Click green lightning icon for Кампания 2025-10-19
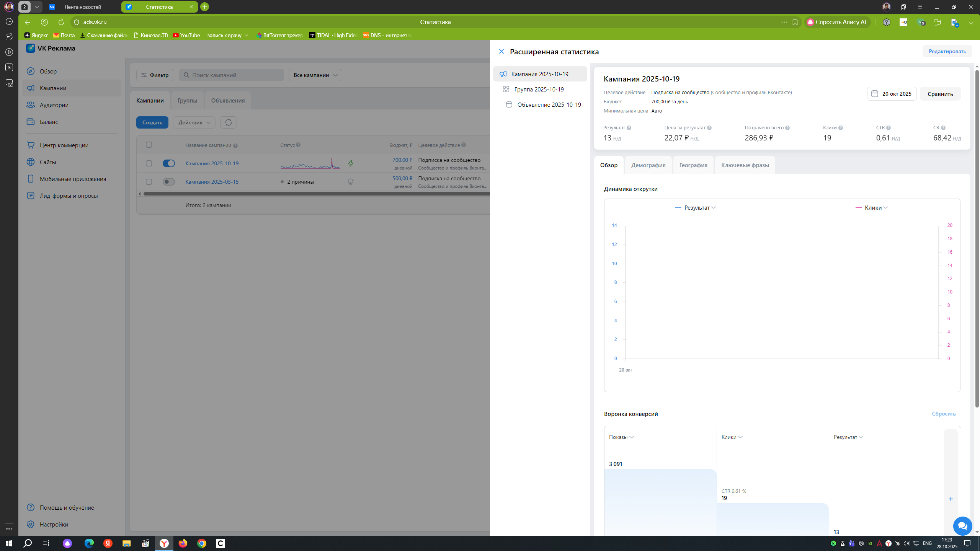The width and height of the screenshot is (980, 551). coord(351,163)
